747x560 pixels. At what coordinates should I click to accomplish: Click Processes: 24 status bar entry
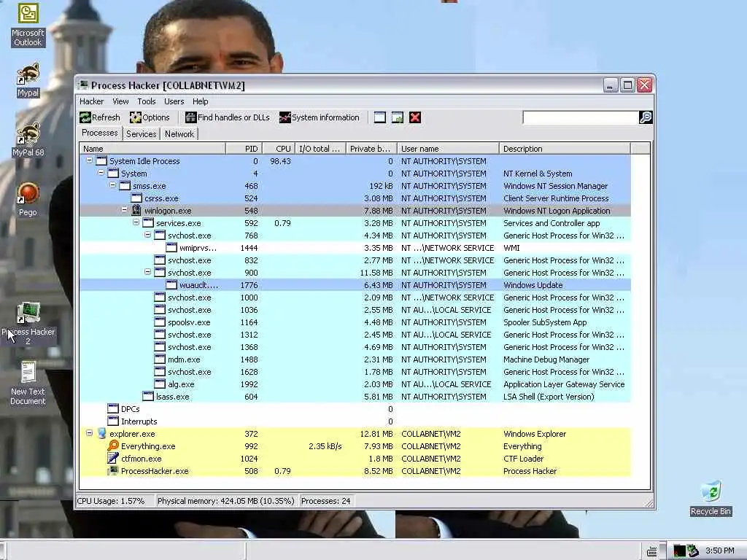(326, 501)
